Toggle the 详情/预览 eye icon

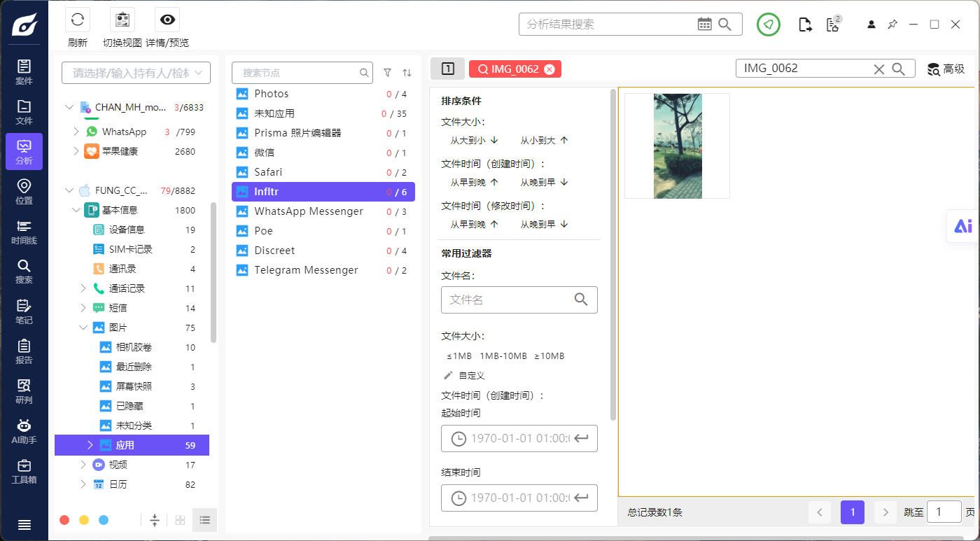[x=167, y=20]
